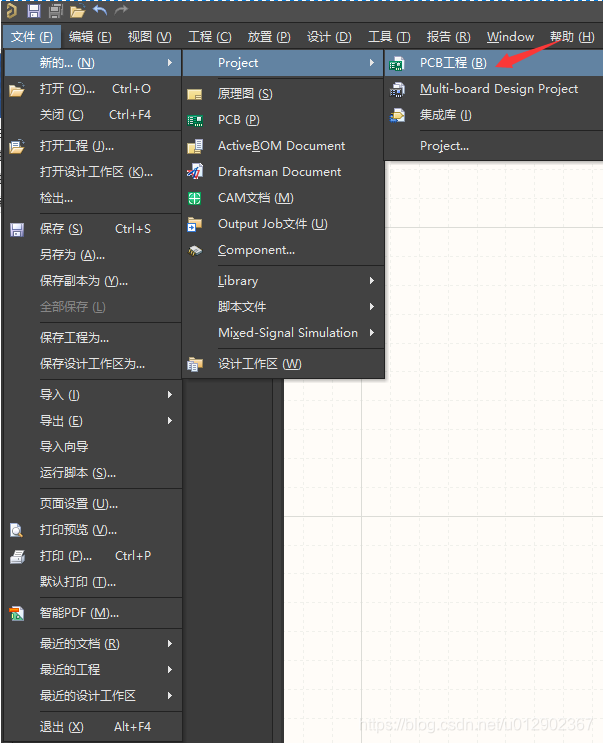Open the 编辑 (E) menu
The height and width of the screenshot is (743, 603).
[x=90, y=36]
